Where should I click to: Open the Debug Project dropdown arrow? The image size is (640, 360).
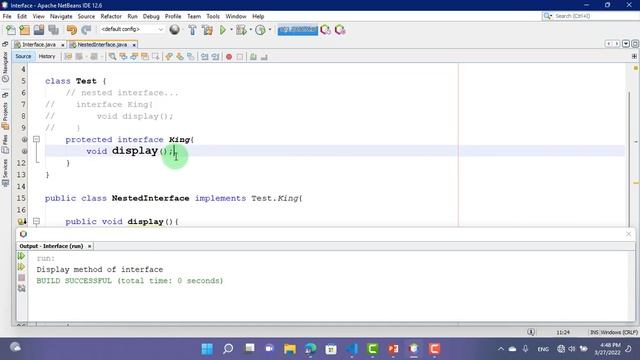pos(250,29)
